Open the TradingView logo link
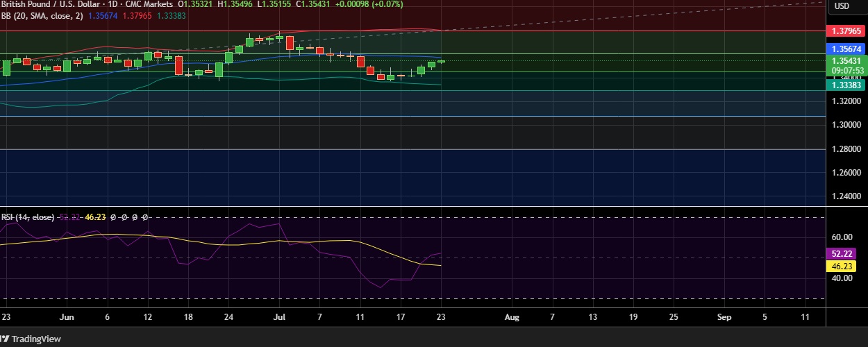The height and width of the screenshot is (347, 868). point(31,339)
